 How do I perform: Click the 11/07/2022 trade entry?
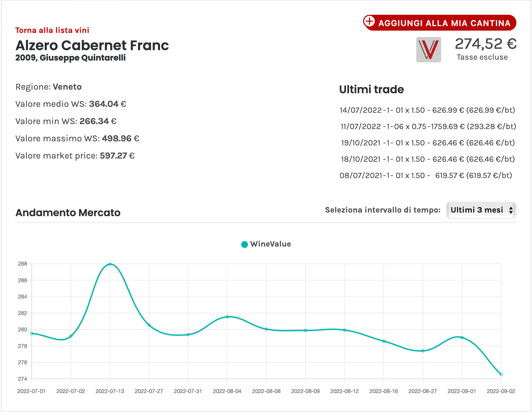click(428, 126)
